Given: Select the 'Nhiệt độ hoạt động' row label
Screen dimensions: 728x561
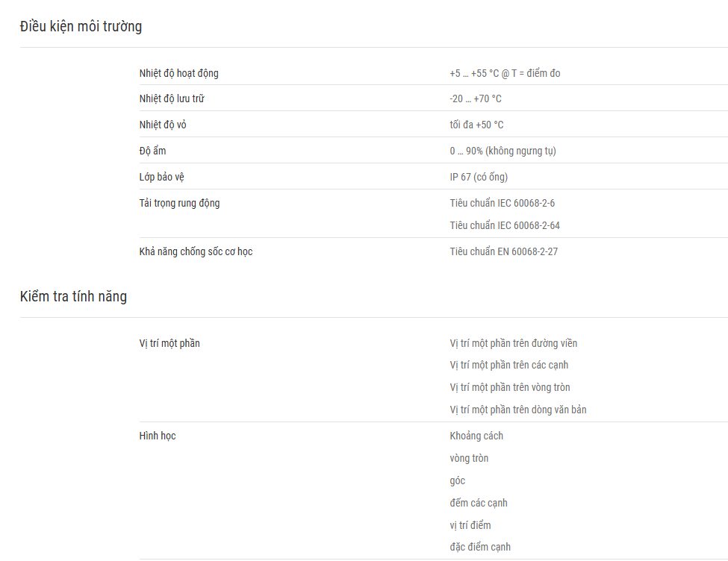Looking at the screenshot, I should [x=178, y=73].
